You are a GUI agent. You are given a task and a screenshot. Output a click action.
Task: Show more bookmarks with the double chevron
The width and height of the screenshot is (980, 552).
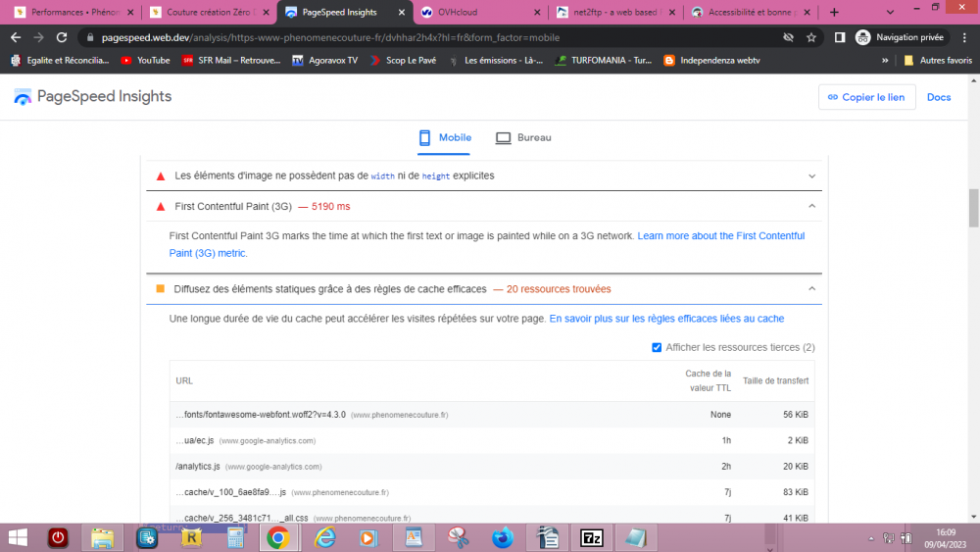[884, 61]
